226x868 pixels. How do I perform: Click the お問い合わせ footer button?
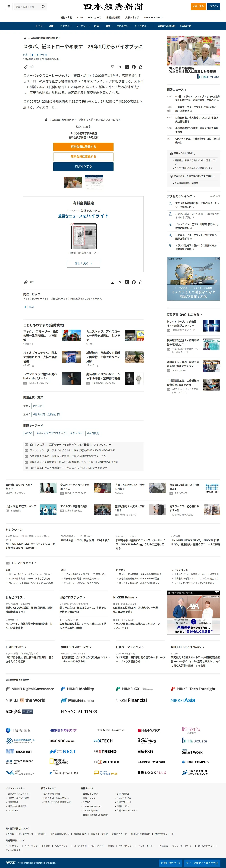pyautogui.click(x=170, y=863)
